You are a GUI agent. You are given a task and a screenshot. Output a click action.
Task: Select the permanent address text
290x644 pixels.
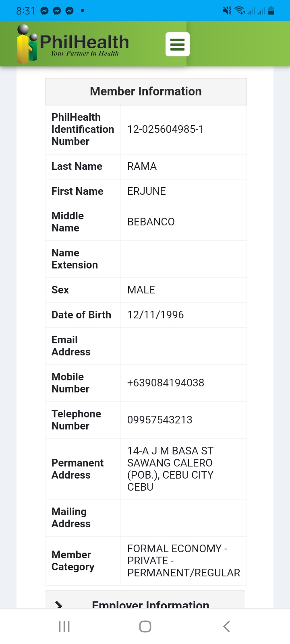pyautogui.click(x=170, y=469)
